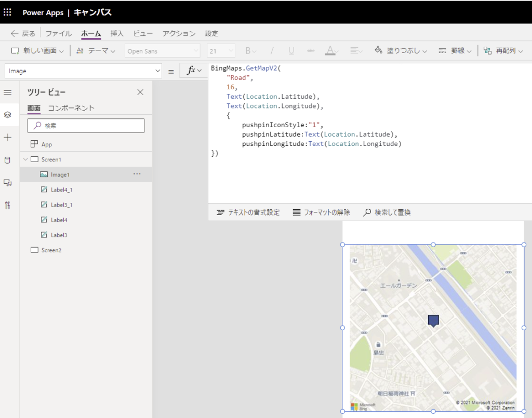The width and height of the screenshot is (532, 418).
Task: Select Image1 in the tree view
Action: tap(86, 174)
